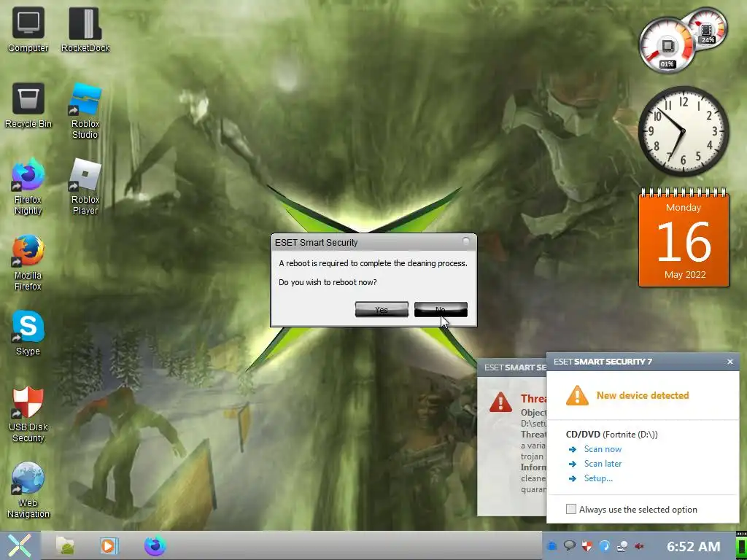Click the Scan now link
Screen dimensions: 747x560
point(603,449)
